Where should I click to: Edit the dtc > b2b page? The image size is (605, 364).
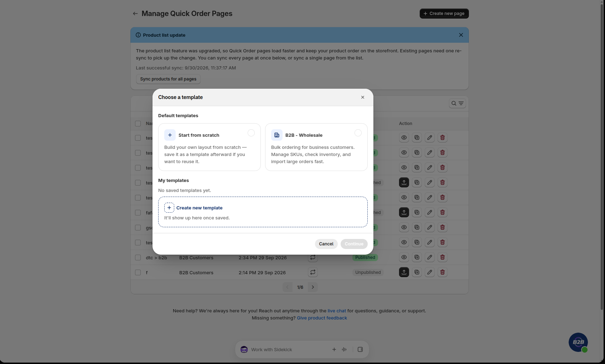[430, 257]
